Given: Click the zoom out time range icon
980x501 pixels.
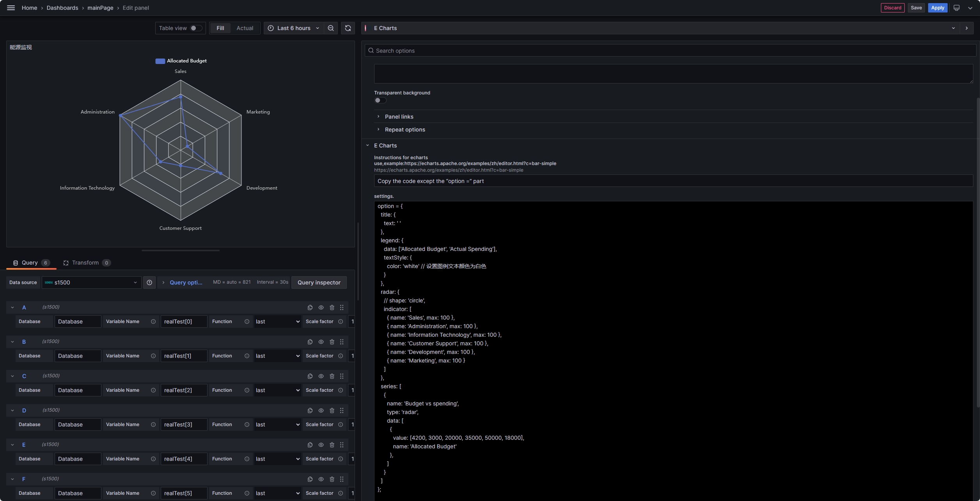Looking at the screenshot, I should [x=331, y=28].
